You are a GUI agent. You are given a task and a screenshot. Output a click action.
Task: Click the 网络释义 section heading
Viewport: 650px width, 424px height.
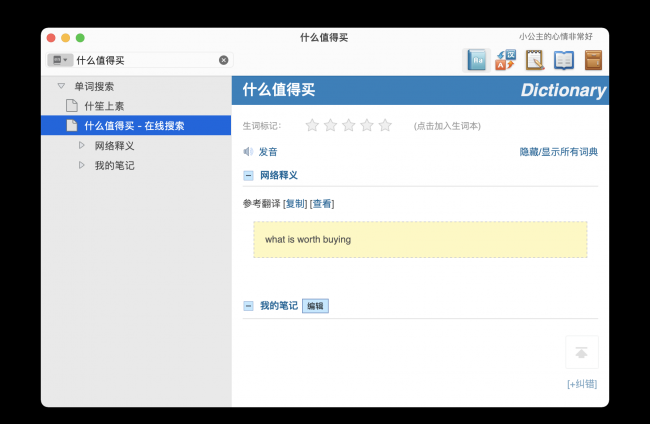pos(279,175)
